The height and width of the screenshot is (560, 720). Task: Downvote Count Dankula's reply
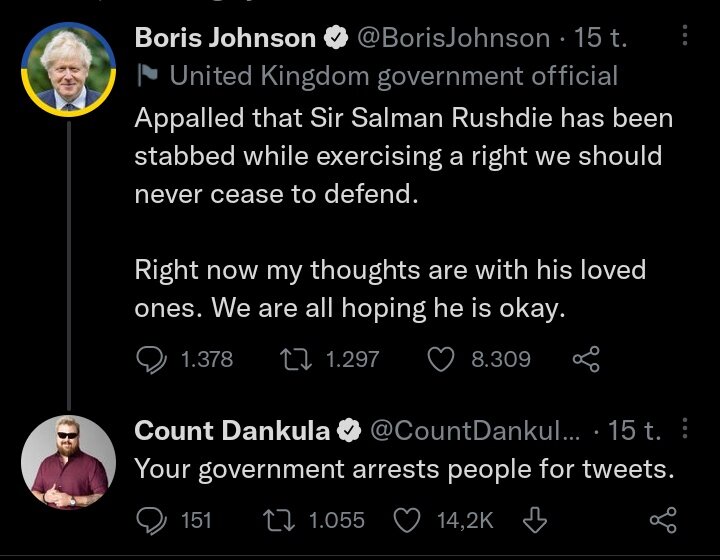click(535, 519)
